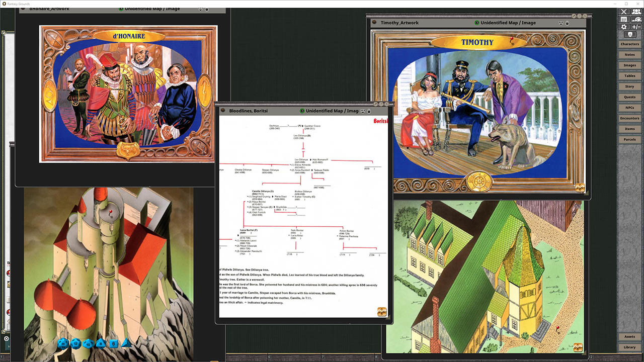
Task: Open the Characters sidebar button
Action: tap(630, 44)
